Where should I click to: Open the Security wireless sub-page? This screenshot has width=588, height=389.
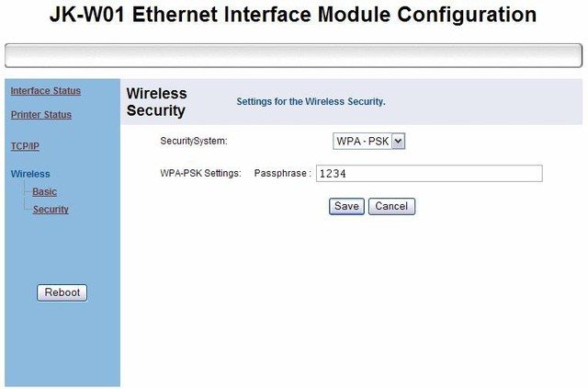click(51, 210)
